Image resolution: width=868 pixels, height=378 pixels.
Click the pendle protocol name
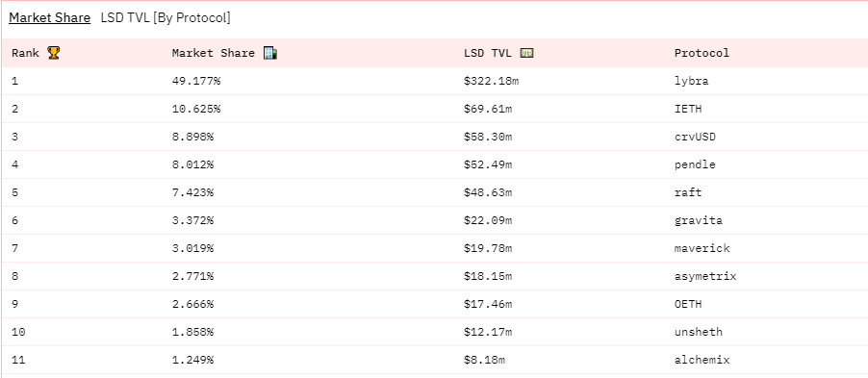[695, 164]
